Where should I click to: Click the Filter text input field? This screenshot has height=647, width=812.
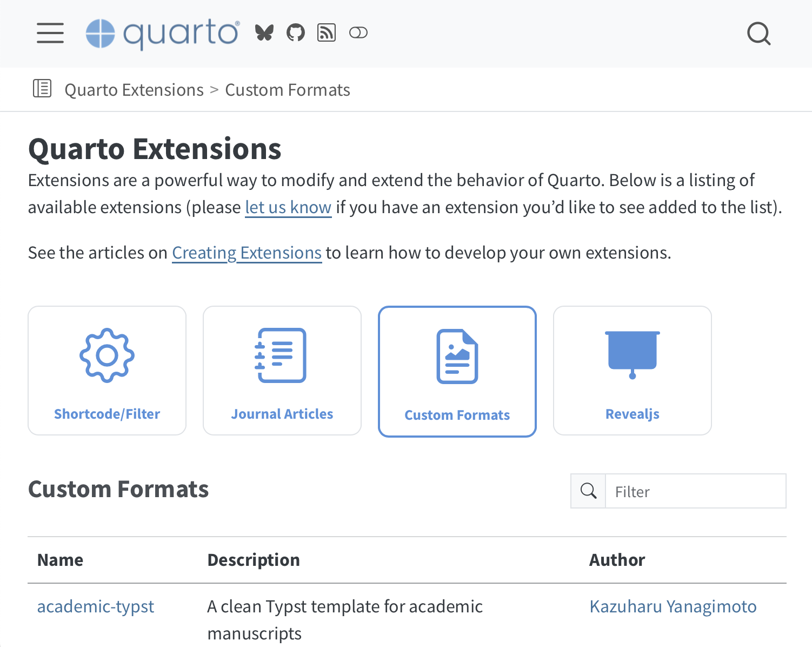tap(695, 491)
